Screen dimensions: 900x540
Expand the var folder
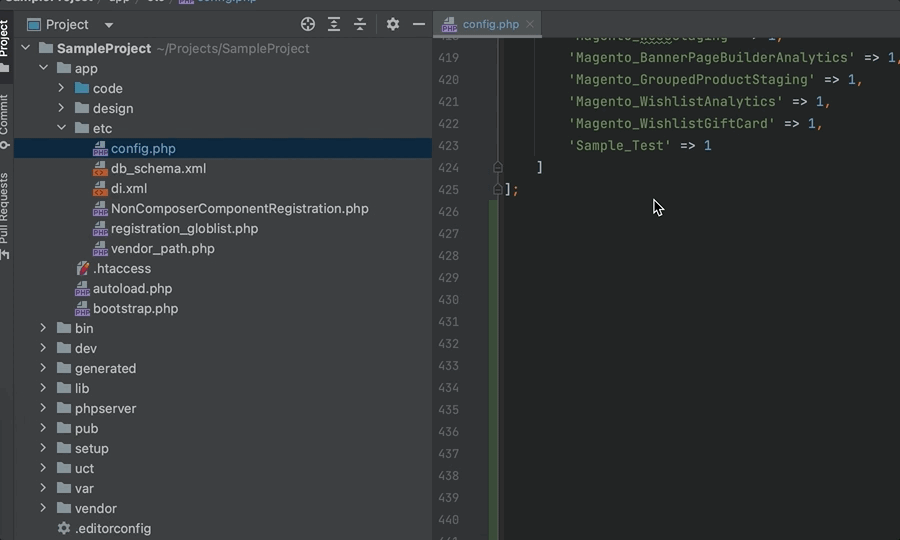[43, 488]
